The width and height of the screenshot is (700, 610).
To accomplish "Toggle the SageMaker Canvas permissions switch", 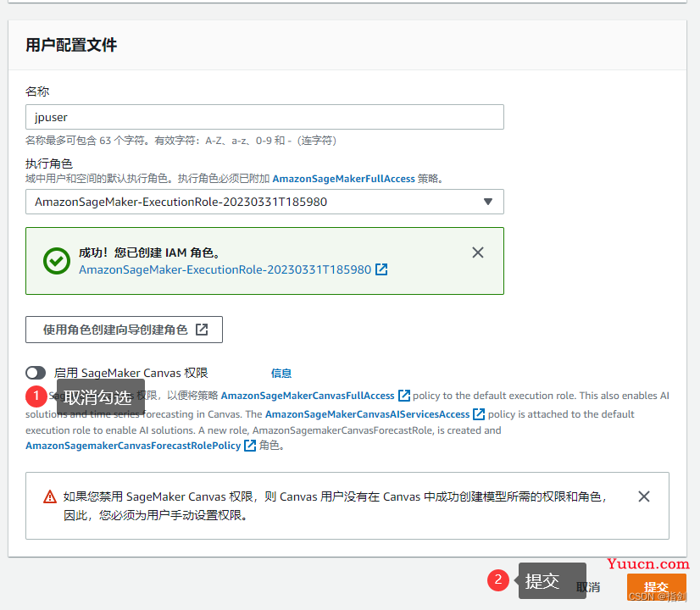I will click(x=36, y=373).
